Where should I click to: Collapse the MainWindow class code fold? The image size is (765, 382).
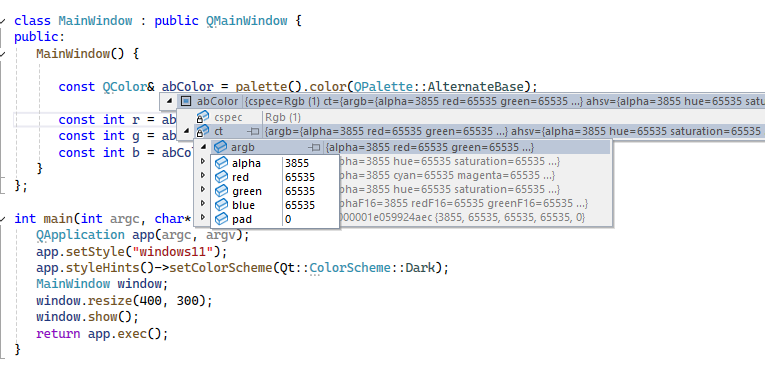2,21
